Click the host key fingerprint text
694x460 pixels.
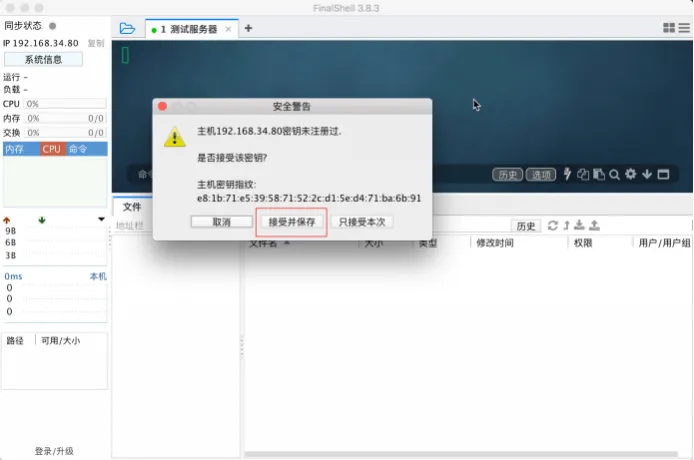tap(309, 198)
